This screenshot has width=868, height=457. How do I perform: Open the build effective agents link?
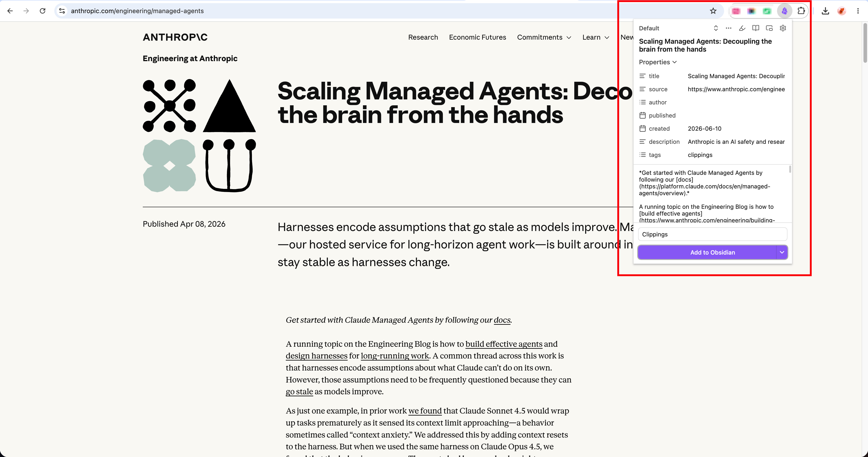pyautogui.click(x=504, y=344)
